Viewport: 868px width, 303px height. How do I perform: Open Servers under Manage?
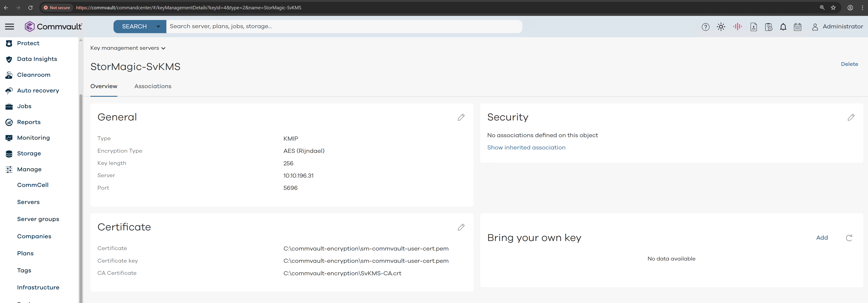28,202
